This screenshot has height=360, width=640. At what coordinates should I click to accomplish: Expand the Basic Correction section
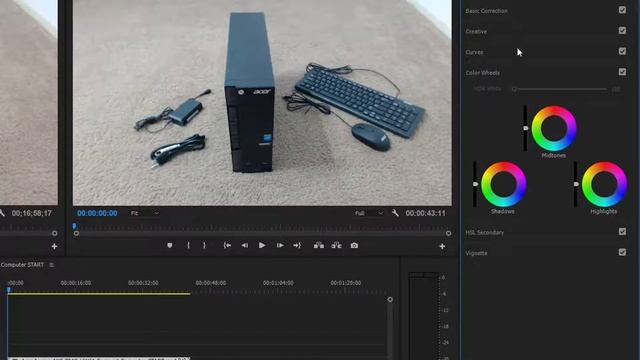(486, 11)
